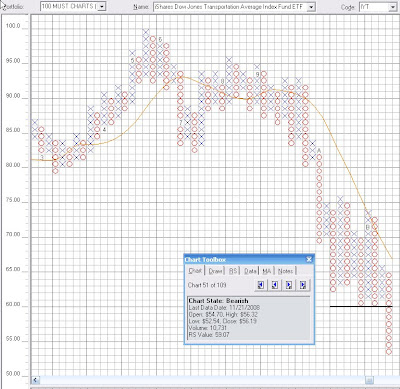Expand the Name dropdown for ETF selection

[x=311, y=7]
